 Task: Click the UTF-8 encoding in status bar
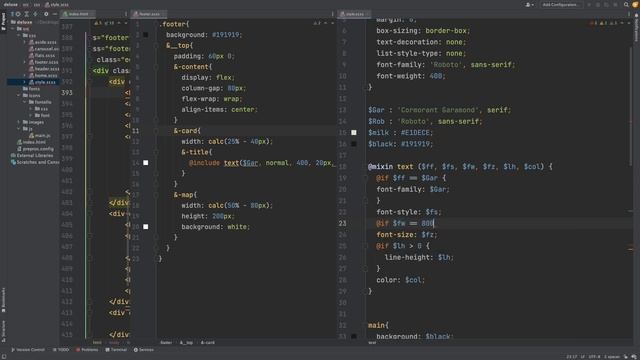594,357
